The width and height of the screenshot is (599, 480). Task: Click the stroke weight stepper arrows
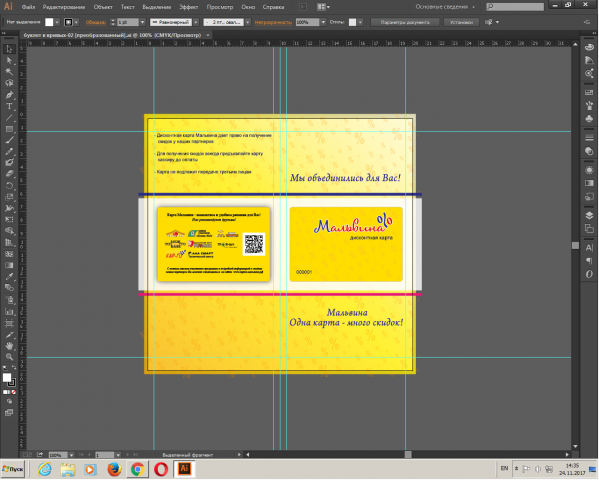click(x=112, y=22)
